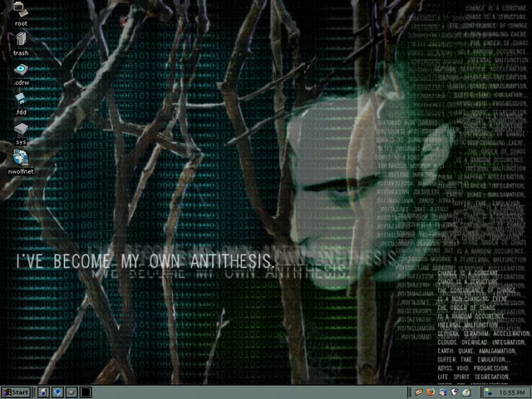The width and height of the screenshot is (532, 399).
Task: Click the first quick launch icon beside Start
Action: 43,392
